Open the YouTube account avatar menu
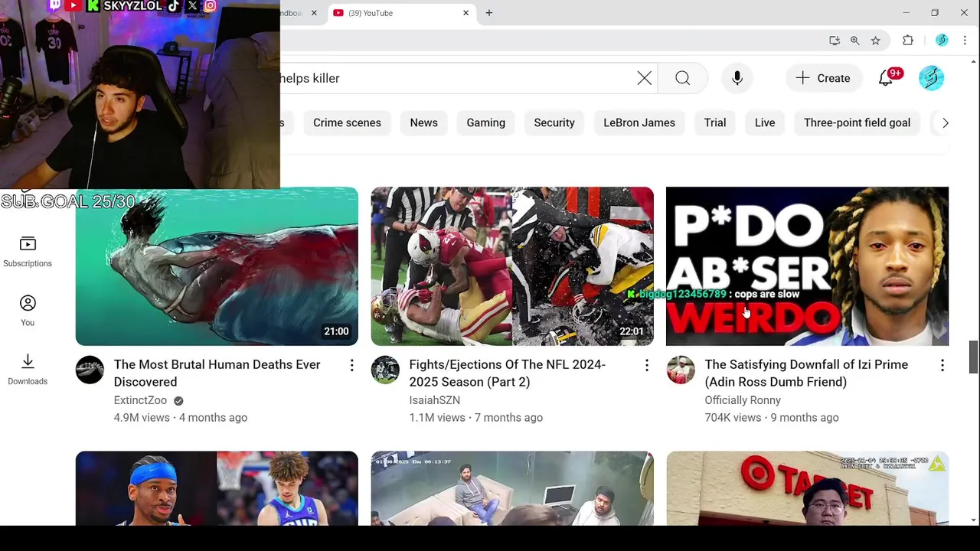This screenshot has width=980, height=551. (931, 78)
